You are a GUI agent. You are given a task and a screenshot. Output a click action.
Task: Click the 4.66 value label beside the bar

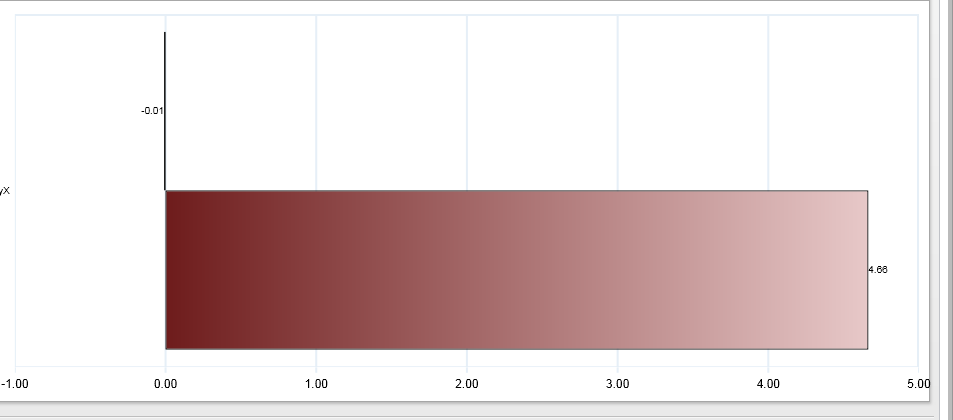click(877, 270)
